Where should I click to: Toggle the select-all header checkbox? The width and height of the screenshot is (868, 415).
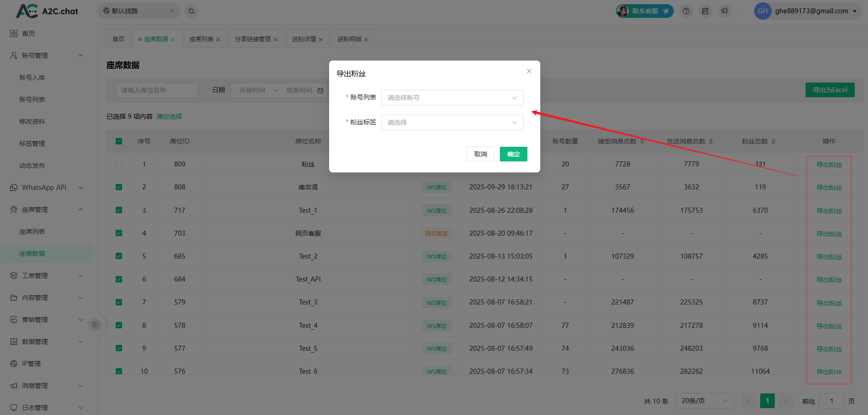(119, 141)
